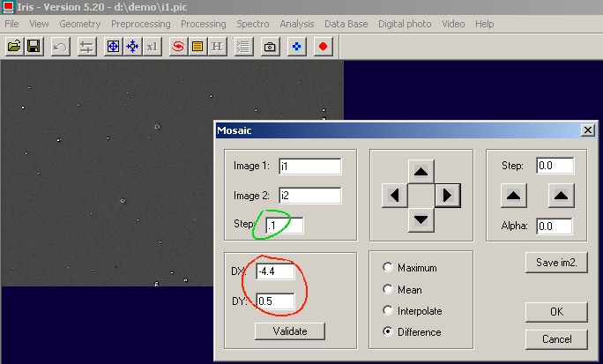Click the DY value field
603x364 pixels.
275,301
